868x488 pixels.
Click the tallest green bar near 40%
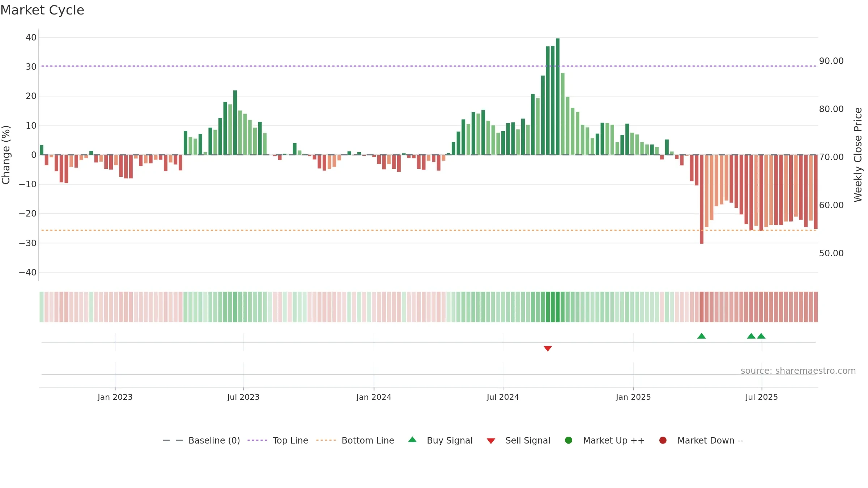558,97
